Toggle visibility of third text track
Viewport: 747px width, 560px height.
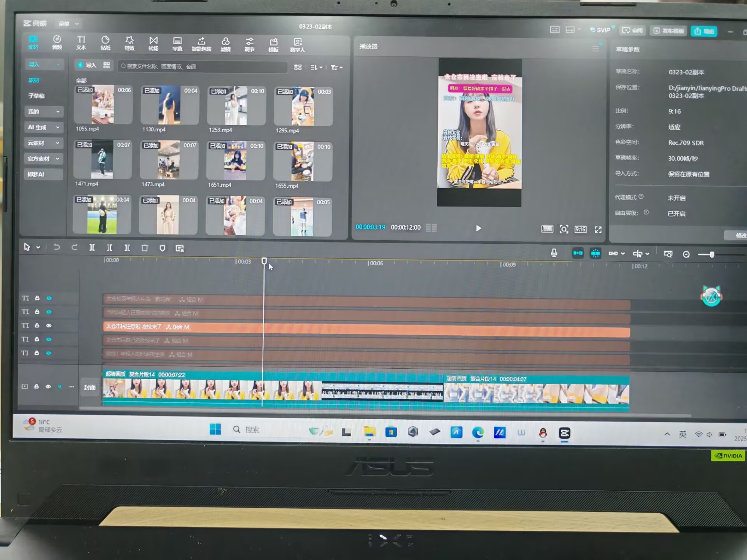click(49, 325)
